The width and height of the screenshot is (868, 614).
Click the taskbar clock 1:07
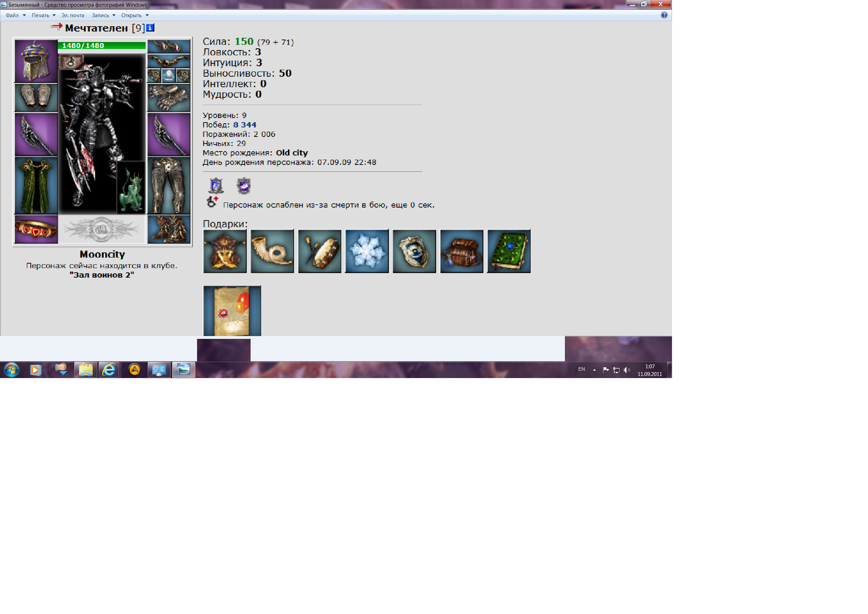click(x=650, y=367)
